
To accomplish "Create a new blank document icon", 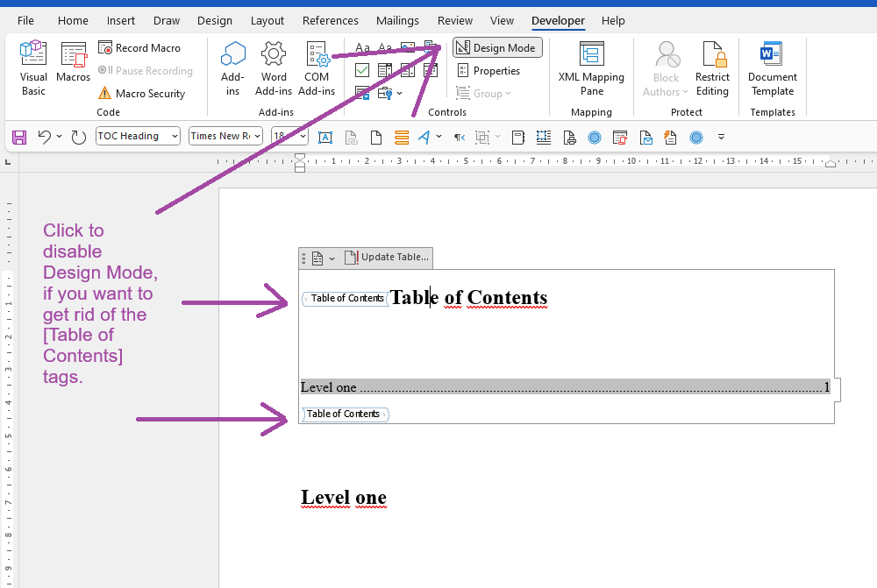I will click(376, 138).
